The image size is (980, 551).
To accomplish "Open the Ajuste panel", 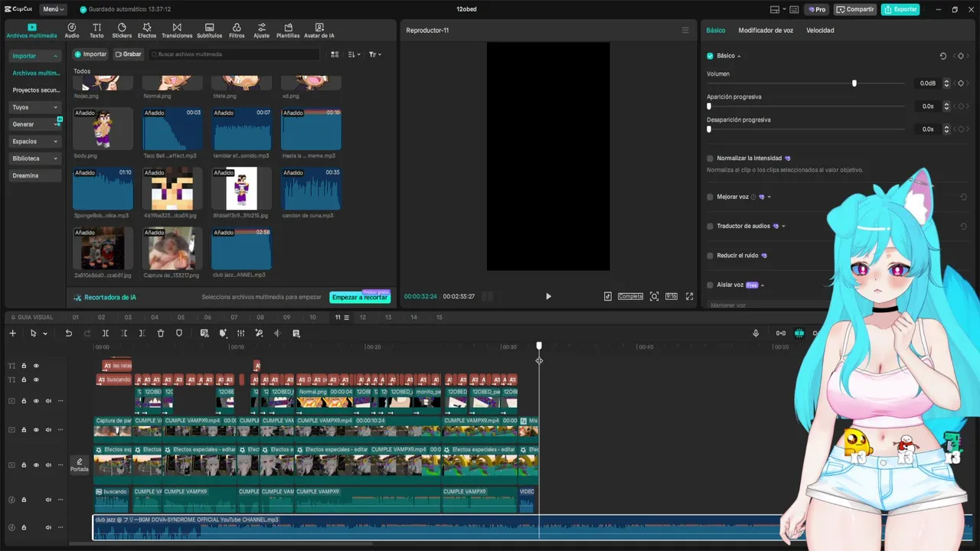I will coord(262,31).
